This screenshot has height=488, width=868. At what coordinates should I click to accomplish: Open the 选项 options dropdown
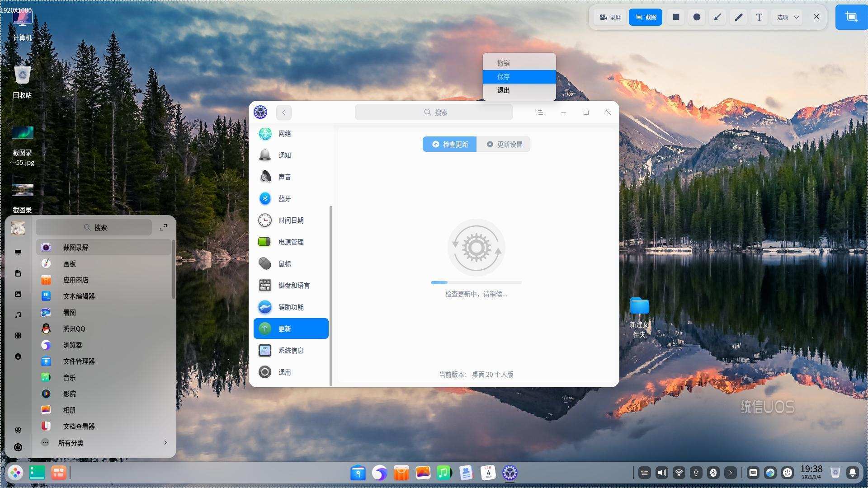[788, 17]
